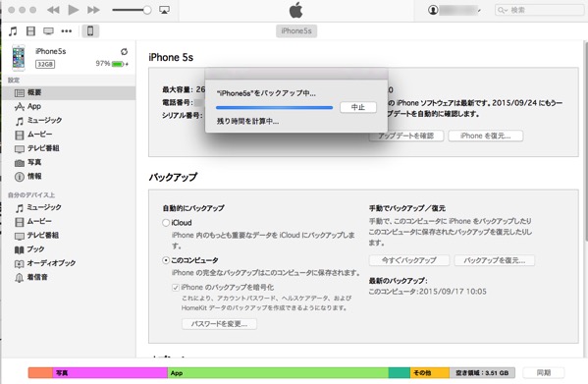588x384 pixels.
Task: Click the green App storage segment
Action: (278, 373)
